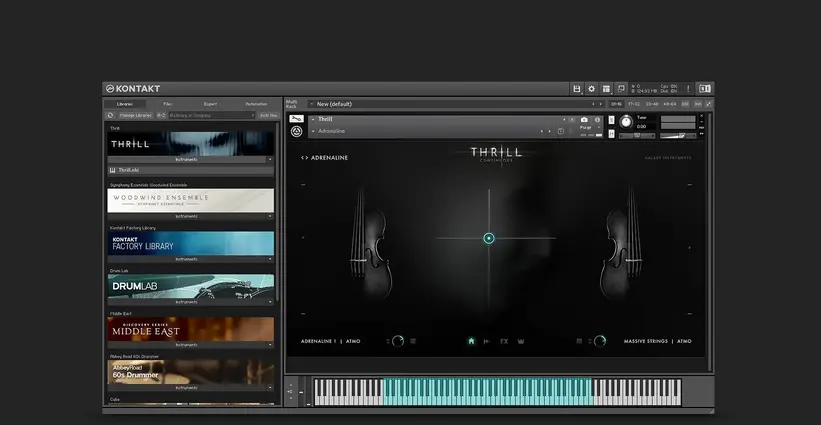Toggle the KSP rack button
Image resolution: width=821 pixels, height=425 pixels.
[685, 104]
